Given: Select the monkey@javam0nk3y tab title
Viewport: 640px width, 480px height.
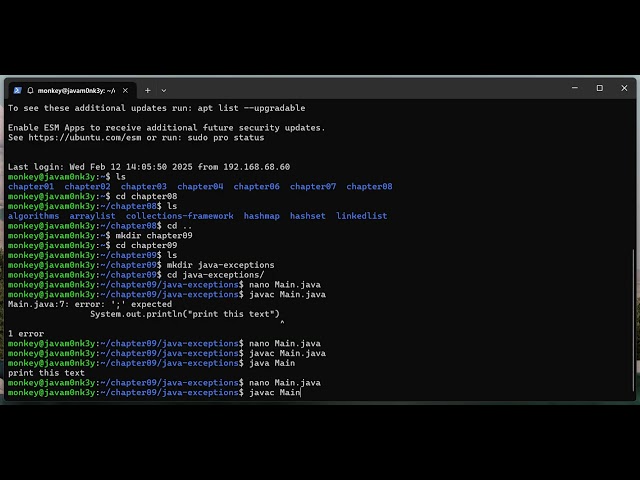Looking at the screenshot, I should (77, 89).
